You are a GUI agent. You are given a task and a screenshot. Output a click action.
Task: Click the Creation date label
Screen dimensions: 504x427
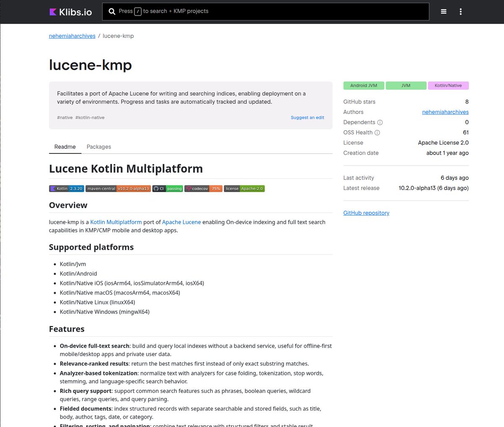pos(361,153)
